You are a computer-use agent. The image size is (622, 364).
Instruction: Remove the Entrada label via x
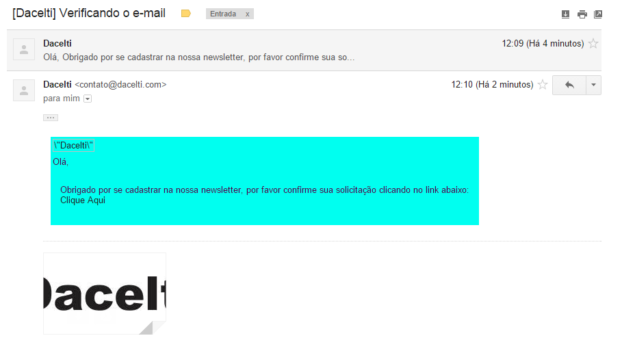248,14
